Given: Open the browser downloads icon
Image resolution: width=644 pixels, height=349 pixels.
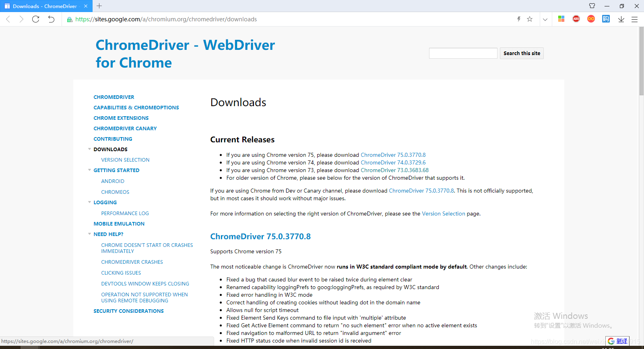Looking at the screenshot, I should (x=621, y=19).
